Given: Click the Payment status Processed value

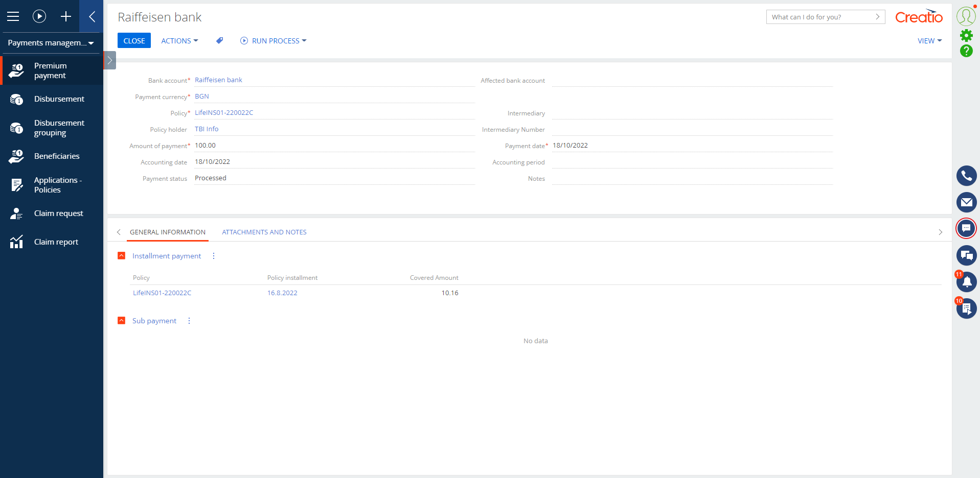Looking at the screenshot, I should click(x=211, y=178).
